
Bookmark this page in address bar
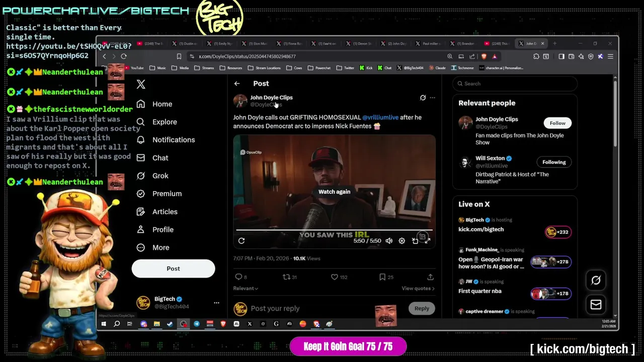(179, 56)
